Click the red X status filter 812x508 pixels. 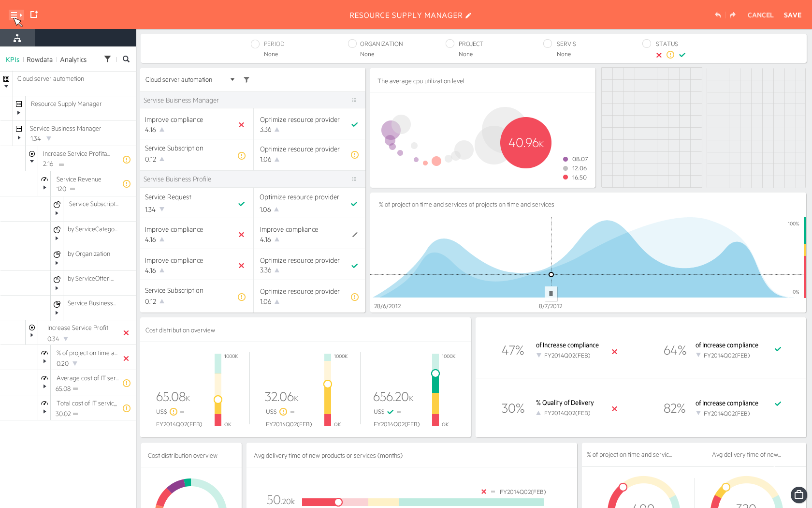[659, 55]
